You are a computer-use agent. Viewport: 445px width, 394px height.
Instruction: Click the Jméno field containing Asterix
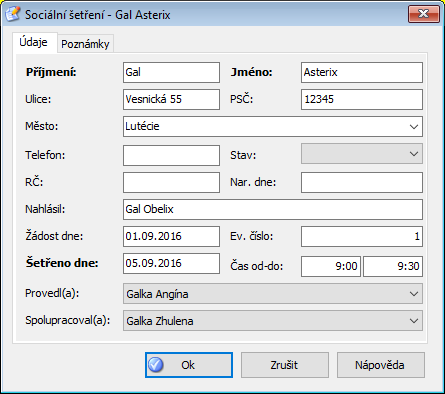pyautogui.click(x=362, y=72)
